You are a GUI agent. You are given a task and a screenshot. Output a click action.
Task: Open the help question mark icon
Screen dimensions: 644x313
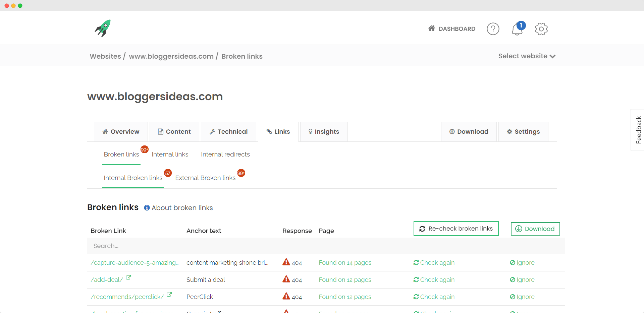click(x=493, y=29)
